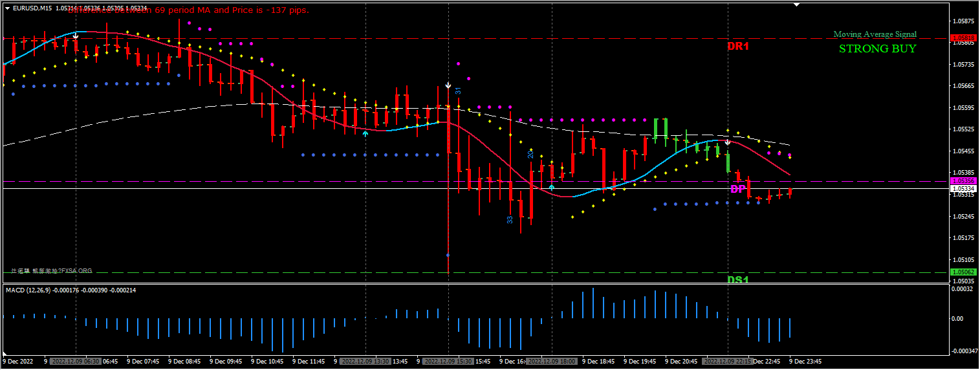Select the 2022.12.09 22:15 time marker
980x370 pixels.
coord(728,361)
